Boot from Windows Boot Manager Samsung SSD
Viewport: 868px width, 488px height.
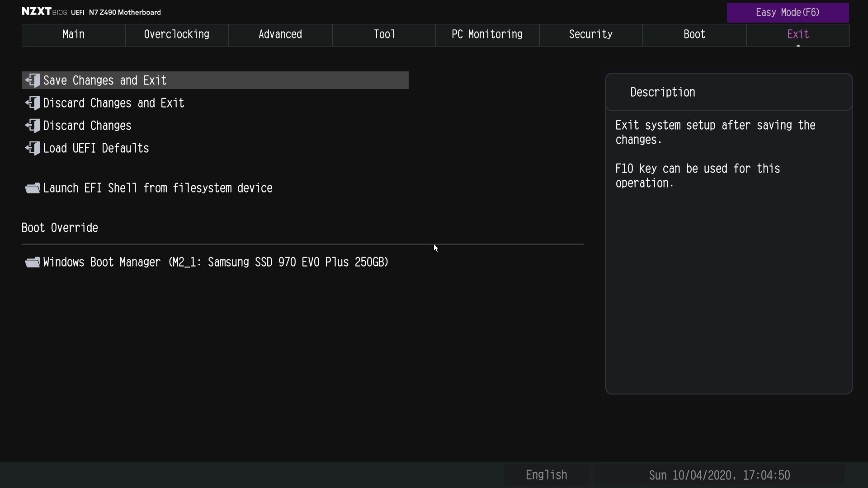click(216, 262)
